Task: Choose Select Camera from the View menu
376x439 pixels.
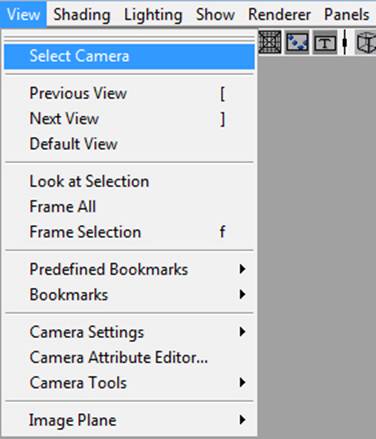Action: (129, 56)
